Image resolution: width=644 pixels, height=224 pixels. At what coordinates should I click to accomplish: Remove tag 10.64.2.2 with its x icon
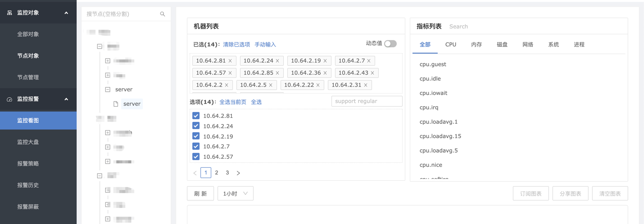click(227, 85)
